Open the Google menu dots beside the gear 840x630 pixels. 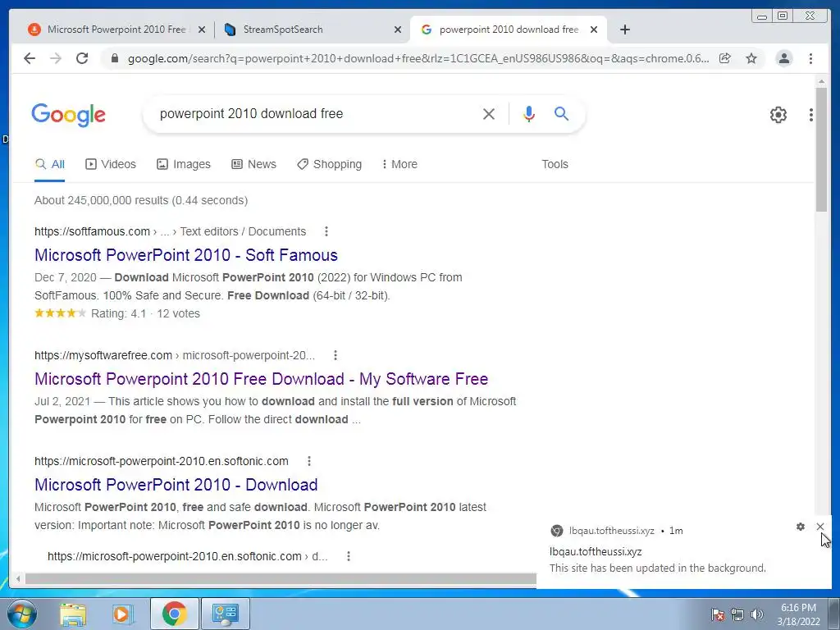pyautogui.click(x=811, y=115)
